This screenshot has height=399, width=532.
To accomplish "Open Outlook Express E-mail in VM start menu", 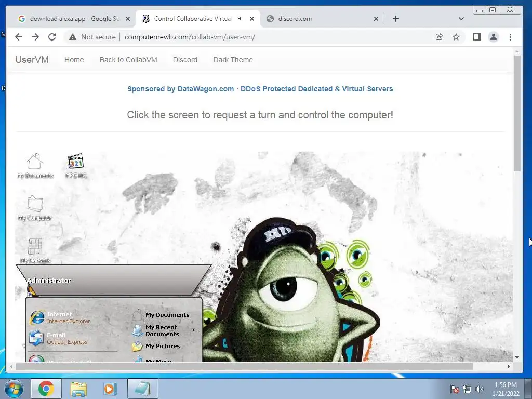I will point(58,338).
